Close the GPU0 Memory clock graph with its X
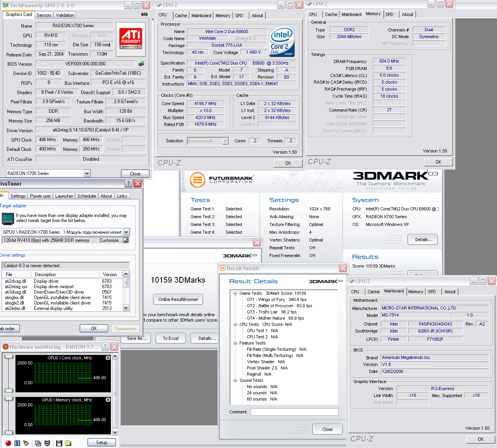This screenshot has width=497, height=448. [x=108, y=400]
